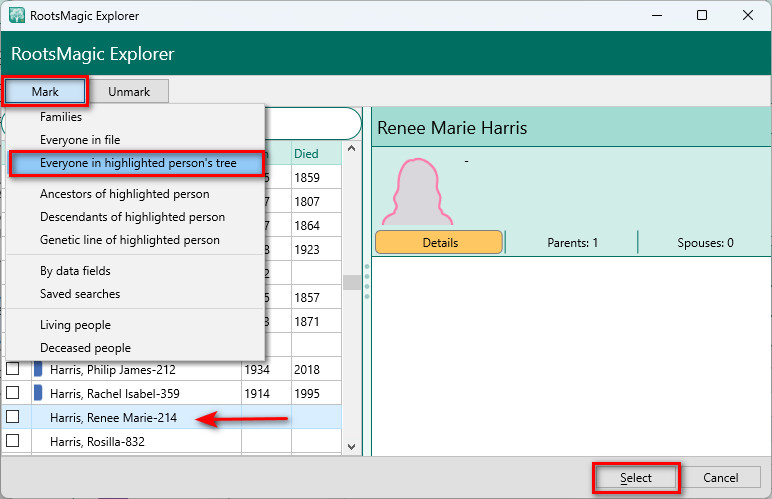Image resolution: width=772 pixels, height=499 pixels.
Task: Choose Descendants of highlighted person
Action: click(x=132, y=217)
